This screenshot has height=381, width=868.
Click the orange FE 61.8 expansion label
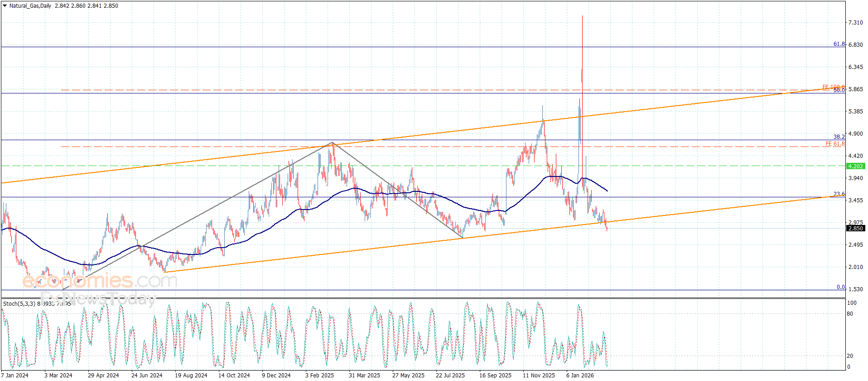click(835, 144)
